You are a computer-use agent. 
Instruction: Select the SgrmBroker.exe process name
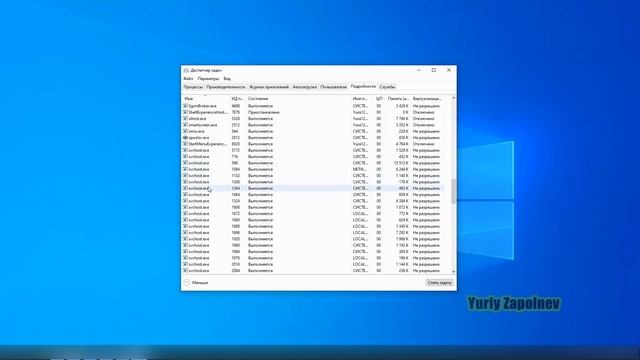[x=202, y=106]
